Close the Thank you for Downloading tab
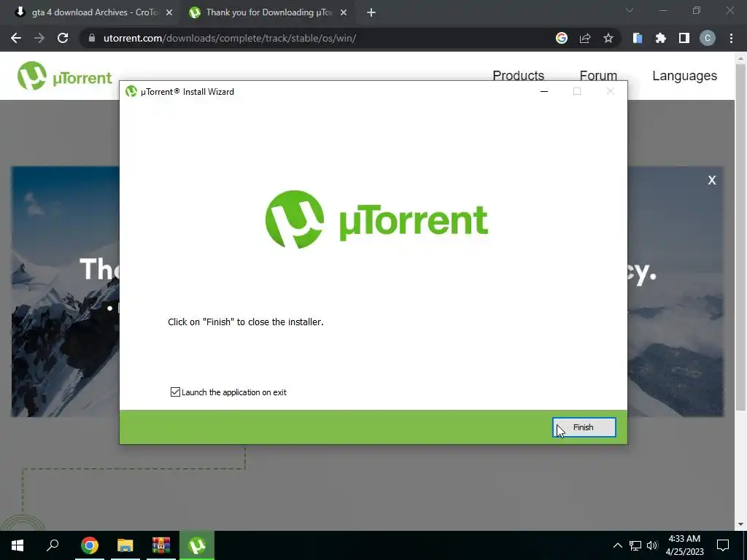The height and width of the screenshot is (560, 747). pos(344,12)
